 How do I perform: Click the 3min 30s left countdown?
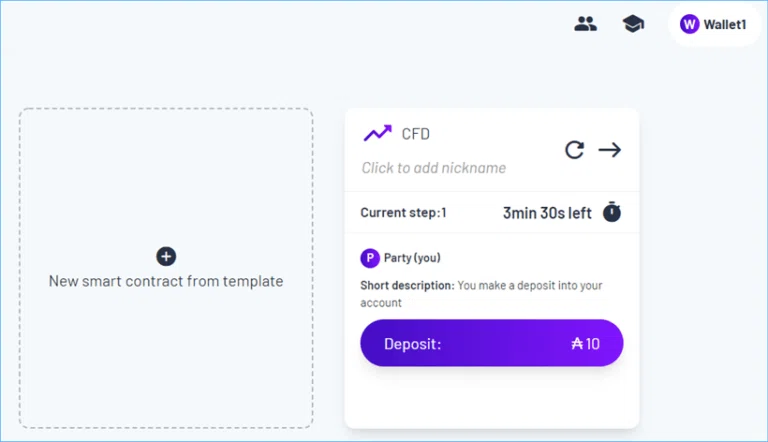coord(547,213)
